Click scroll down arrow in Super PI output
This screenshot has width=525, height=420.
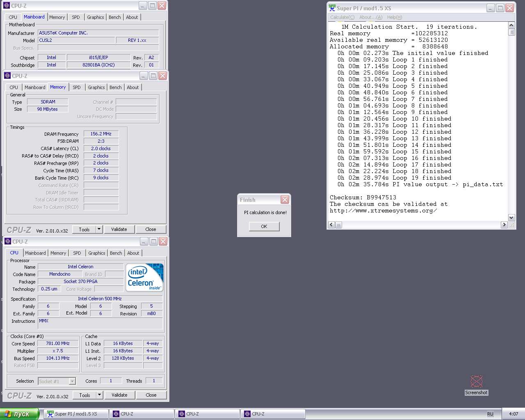point(511,218)
